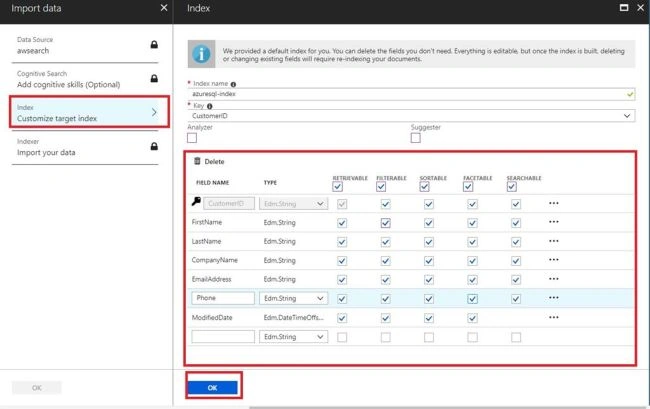Toggle the FACETABLE header checkbox
Screen dimensions: 650x409
(468, 187)
